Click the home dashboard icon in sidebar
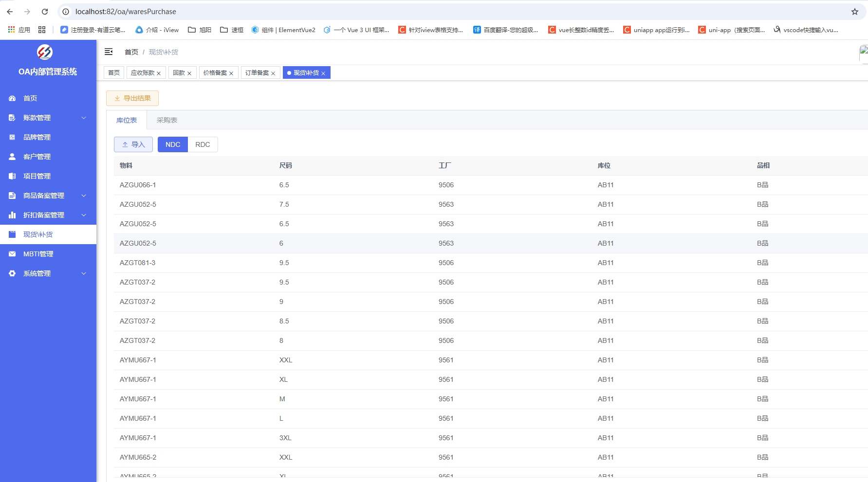This screenshot has width=868, height=482. pyautogui.click(x=12, y=98)
